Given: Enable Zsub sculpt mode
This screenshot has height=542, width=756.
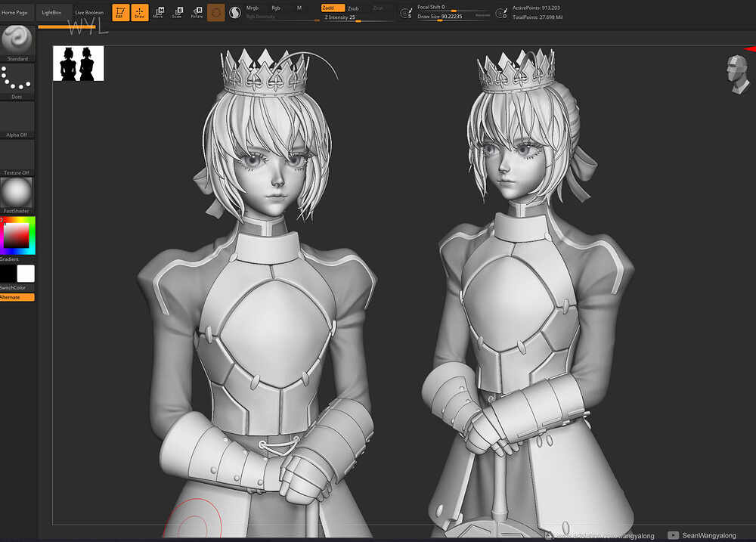Looking at the screenshot, I should click(353, 8).
